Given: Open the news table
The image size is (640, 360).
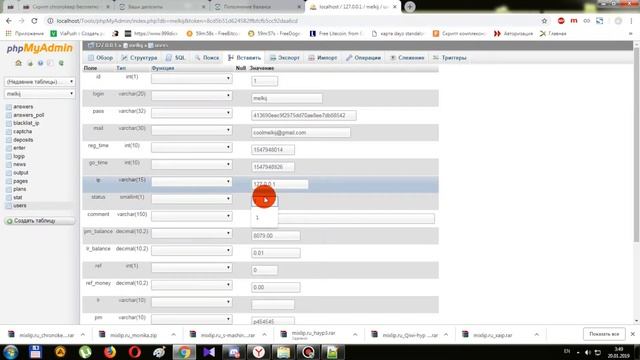Looking at the screenshot, I should pos(20,164).
